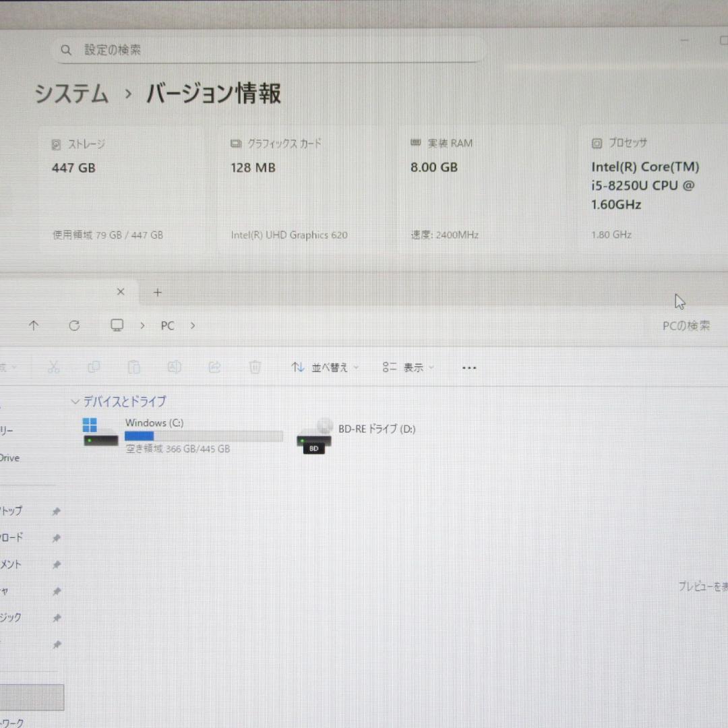The image size is (728, 728).
Task: Collapse the デバイスとドライブ section
Action: click(x=75, y=402)
